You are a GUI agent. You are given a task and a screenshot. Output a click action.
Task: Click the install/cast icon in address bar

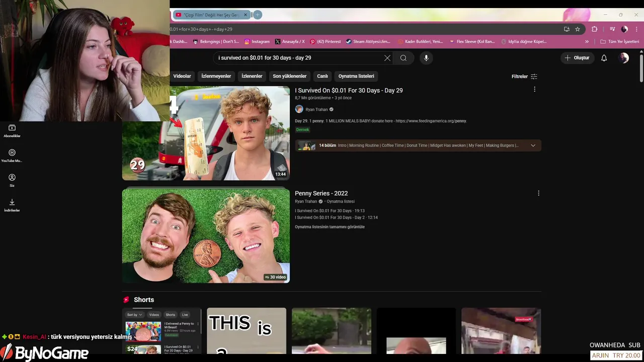(567, 29)
